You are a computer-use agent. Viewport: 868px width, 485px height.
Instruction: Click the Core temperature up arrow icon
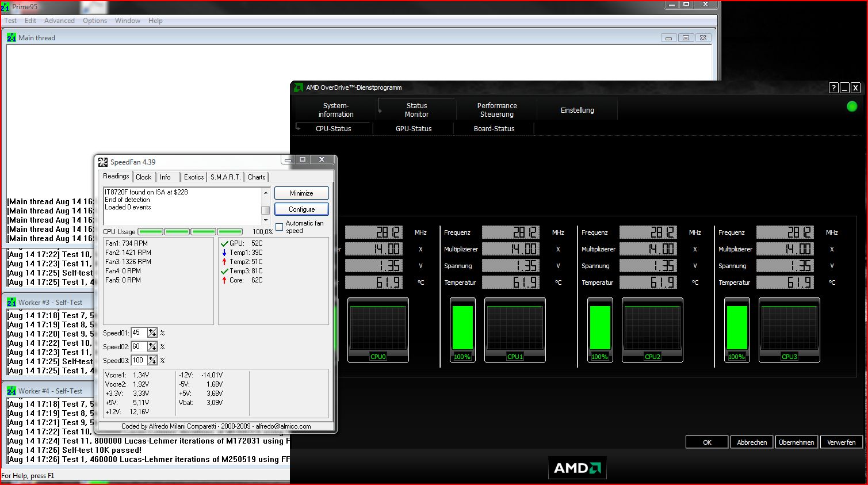tap(224, 280)
